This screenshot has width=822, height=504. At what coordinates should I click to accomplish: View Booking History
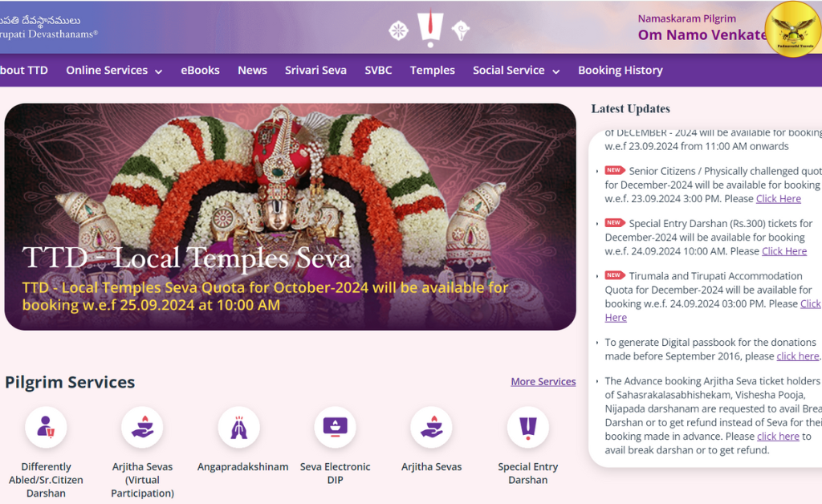pos(621,70)
